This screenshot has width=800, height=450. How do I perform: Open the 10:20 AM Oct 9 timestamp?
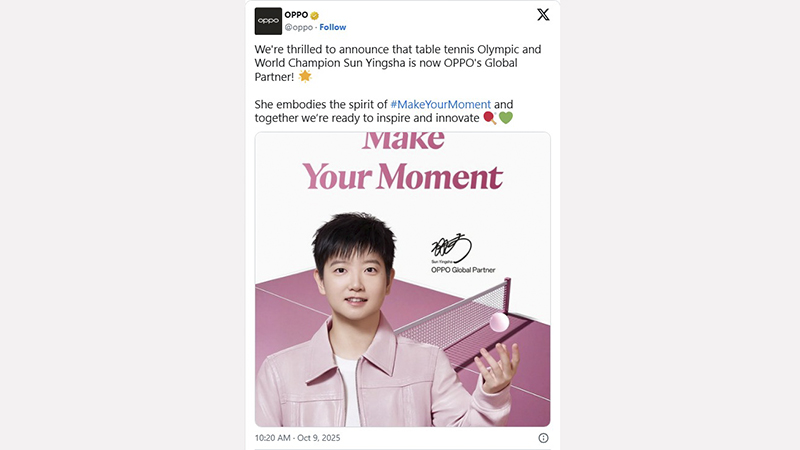[297, 438]
